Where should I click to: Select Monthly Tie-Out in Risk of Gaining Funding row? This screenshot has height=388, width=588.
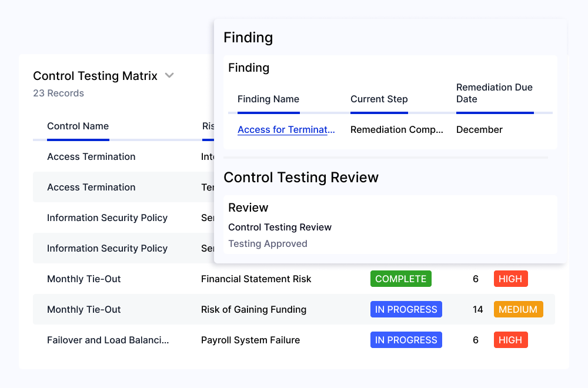84,309
